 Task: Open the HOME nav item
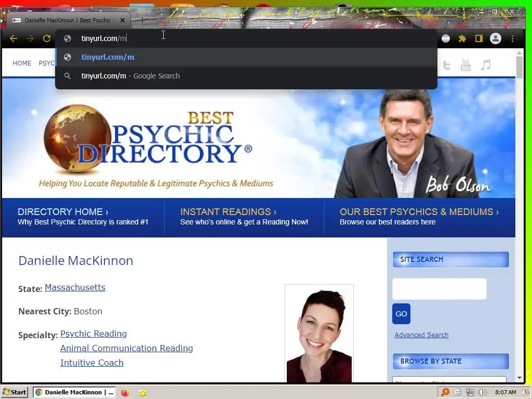[22, 63]
